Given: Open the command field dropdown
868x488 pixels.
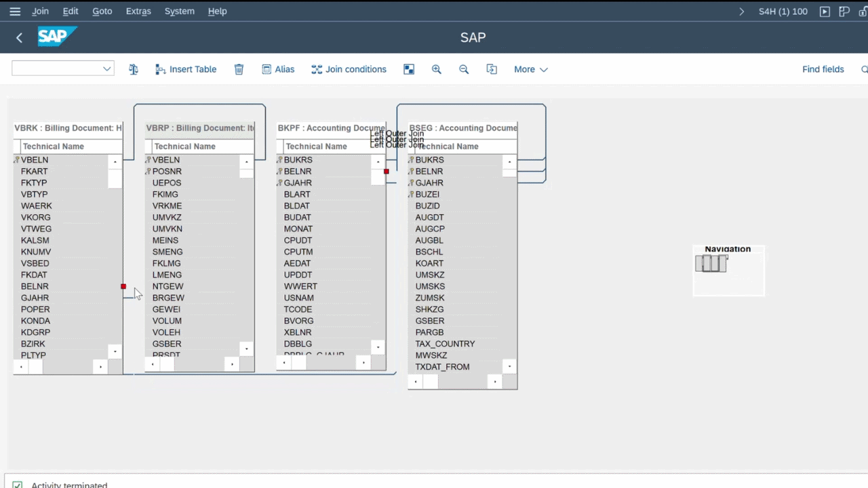Looking at the screenshot, I should coord(106,68).
